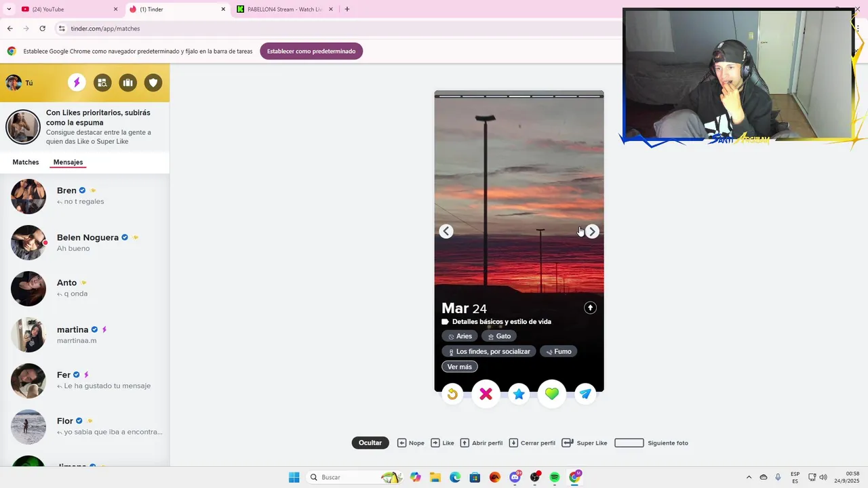Switch to the Matches tab
868x488 pixels.
[26, 162]
